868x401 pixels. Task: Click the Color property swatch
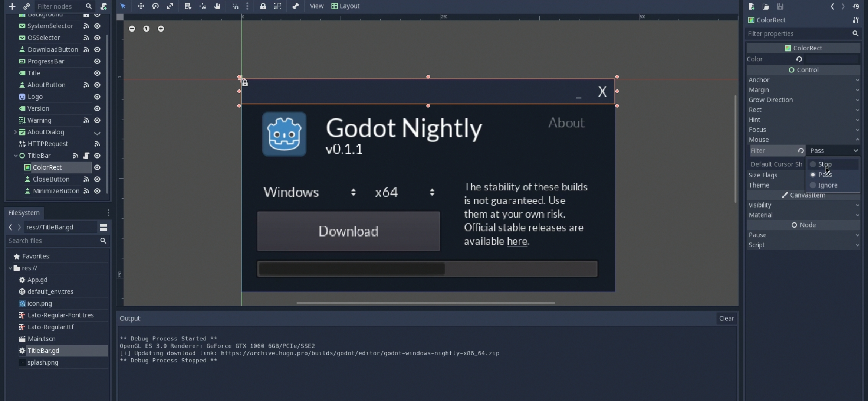tap(831, 59)
